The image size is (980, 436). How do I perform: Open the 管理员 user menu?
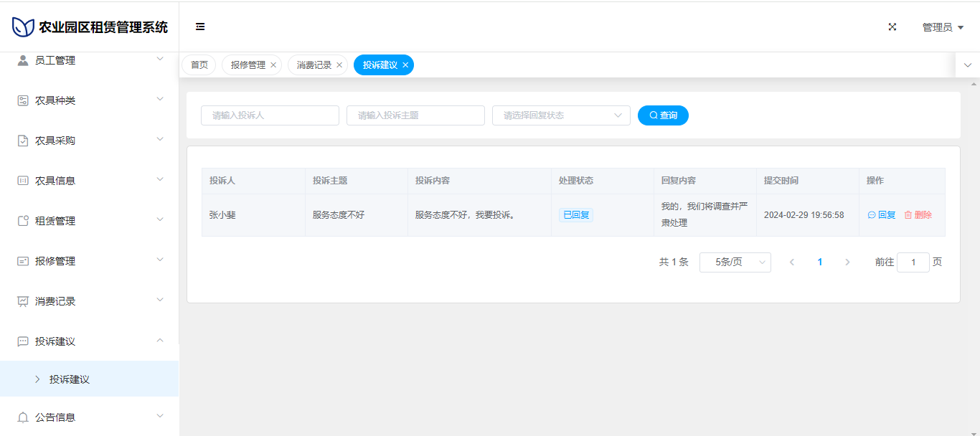(x=942, y=27)
